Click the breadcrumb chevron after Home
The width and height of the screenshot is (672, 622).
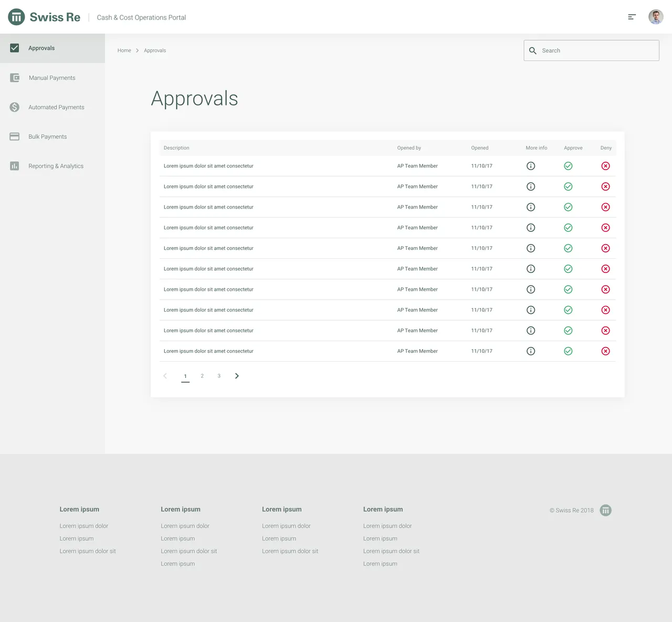(x=137, y=50)
